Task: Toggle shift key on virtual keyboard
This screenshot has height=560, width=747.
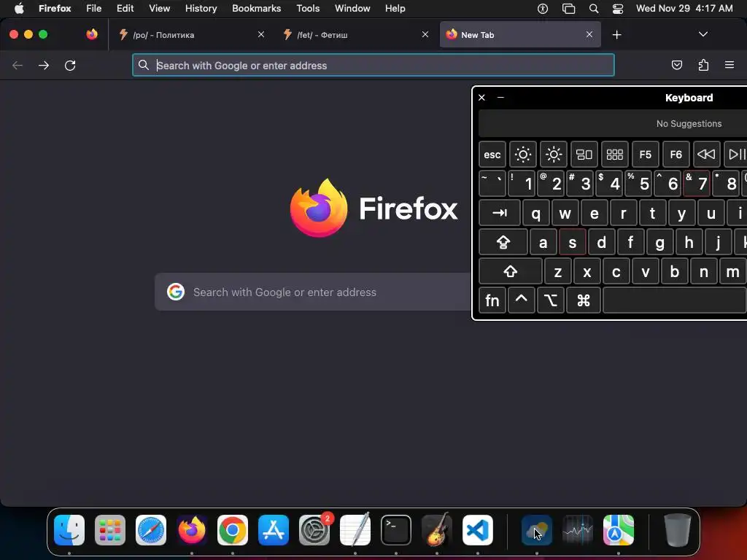Action: 510,271
